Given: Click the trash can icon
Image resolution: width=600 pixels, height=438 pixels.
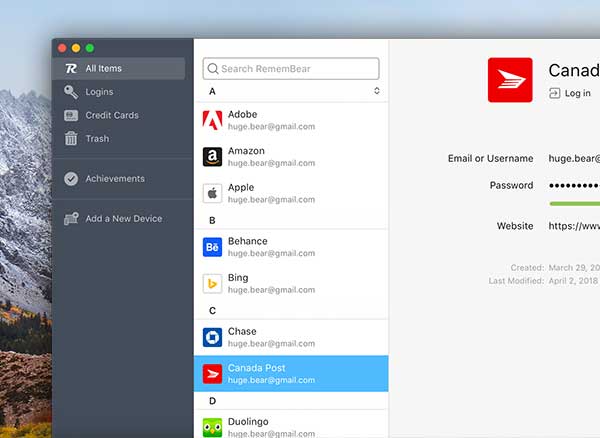Looking at the screenshot, I should (71, 138).
